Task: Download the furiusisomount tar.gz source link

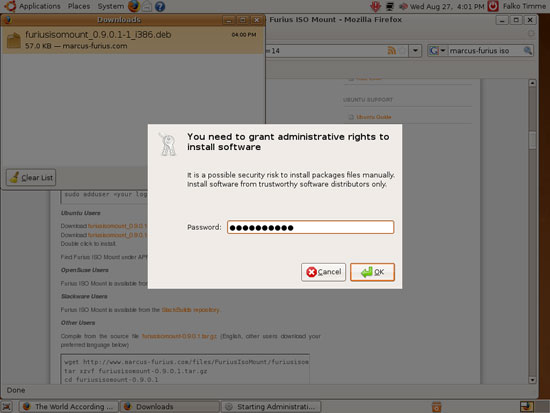Action: (x=179, y=336)
